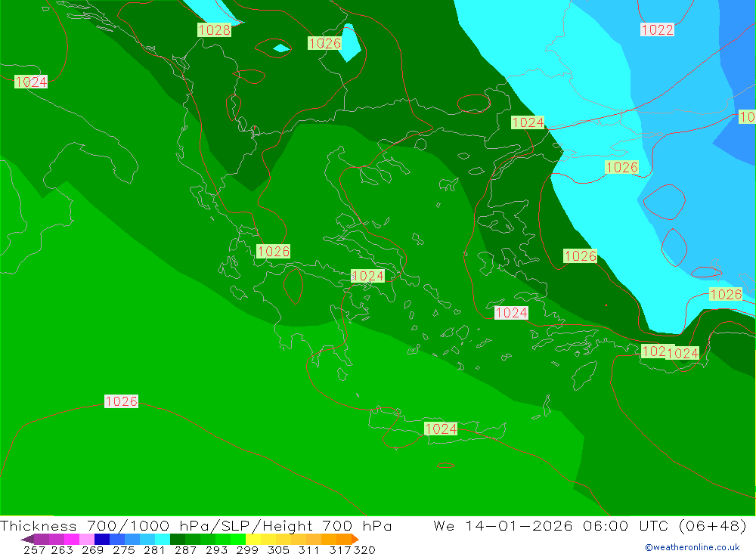
Task: Click the 1024 label in central Greece
Action: (368, 276)
